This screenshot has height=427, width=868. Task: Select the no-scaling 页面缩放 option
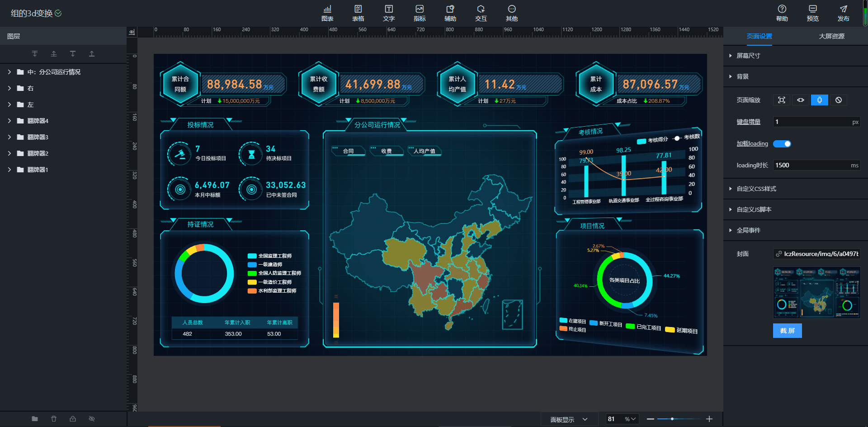click(839, 100)
